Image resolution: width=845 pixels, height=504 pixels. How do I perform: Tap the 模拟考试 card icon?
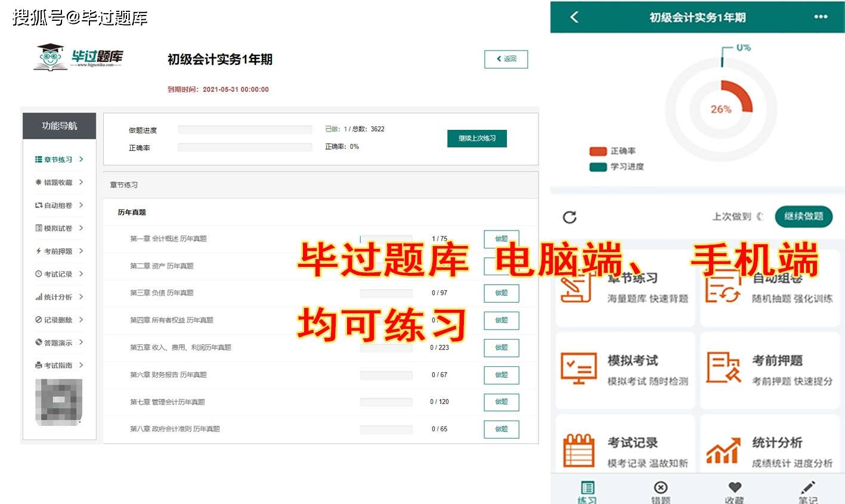coord(578,369)
